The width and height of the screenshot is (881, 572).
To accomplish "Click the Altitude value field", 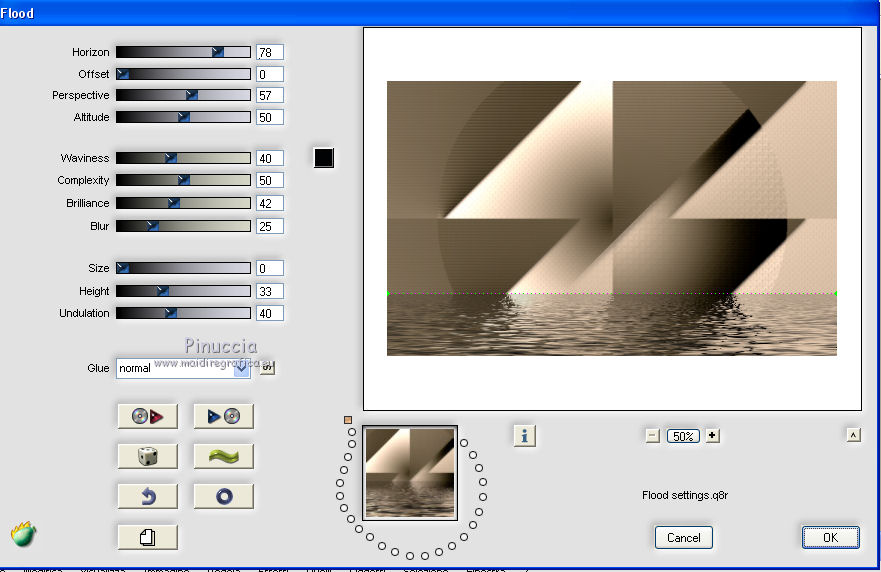I will tap(270, 117).
